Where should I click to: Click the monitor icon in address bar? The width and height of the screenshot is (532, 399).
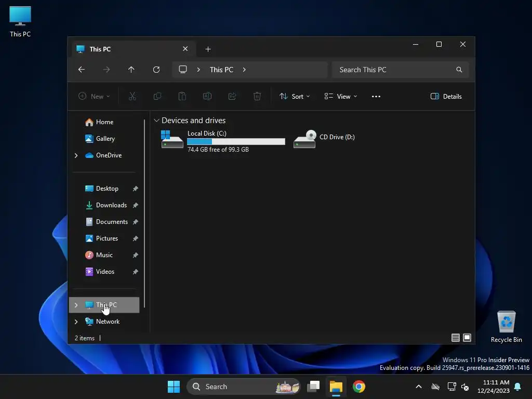pos(183,70)
